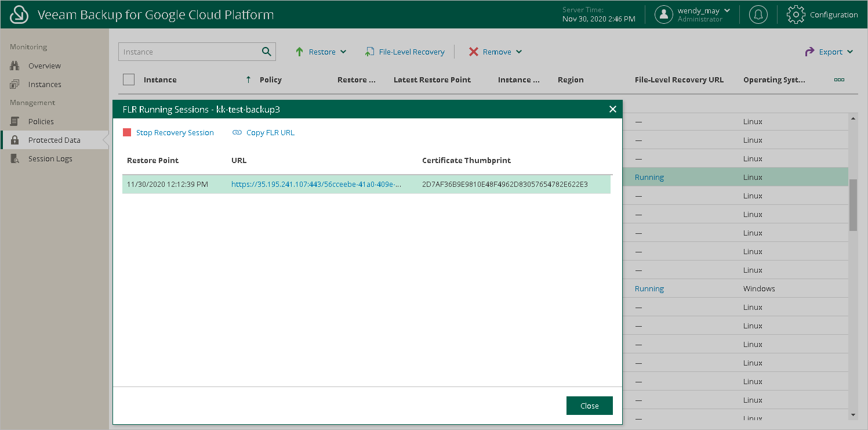868x430 pixels.
Task: Sort by File-Level Recovery URL column header
Action: 679,80
